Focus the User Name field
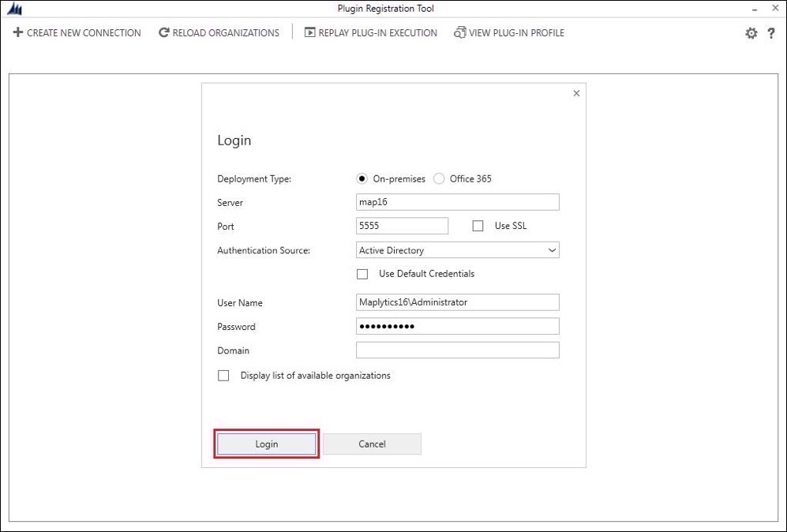 coord(457,302)
